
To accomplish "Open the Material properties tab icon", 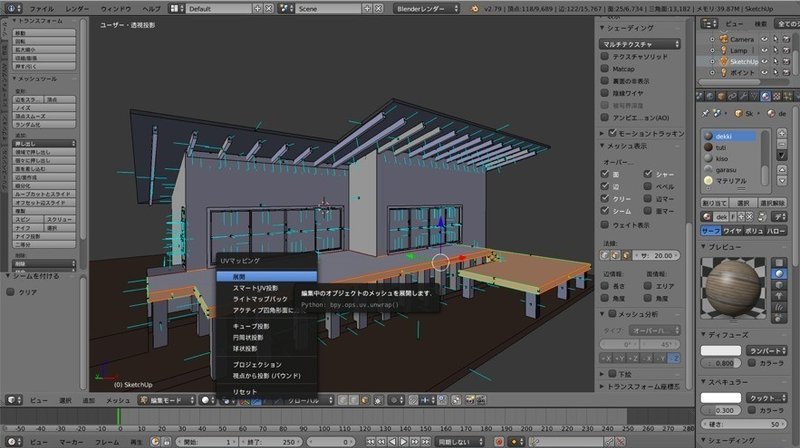I will click(765, 96).
